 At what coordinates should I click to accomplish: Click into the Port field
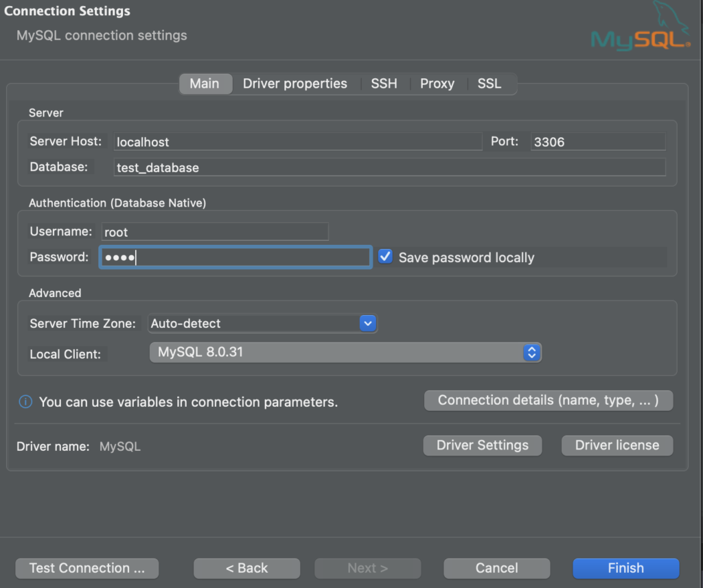tap(597, 142)
